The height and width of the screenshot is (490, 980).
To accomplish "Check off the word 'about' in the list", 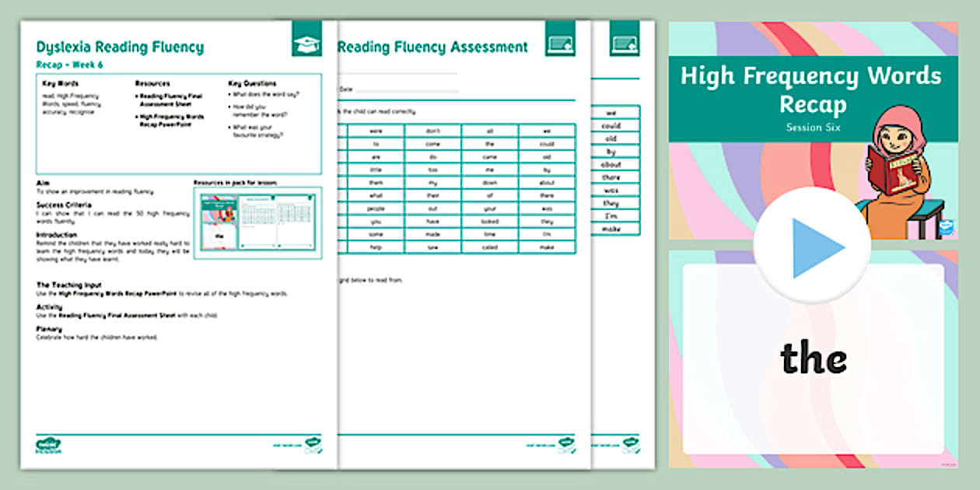I will (610, 163).
